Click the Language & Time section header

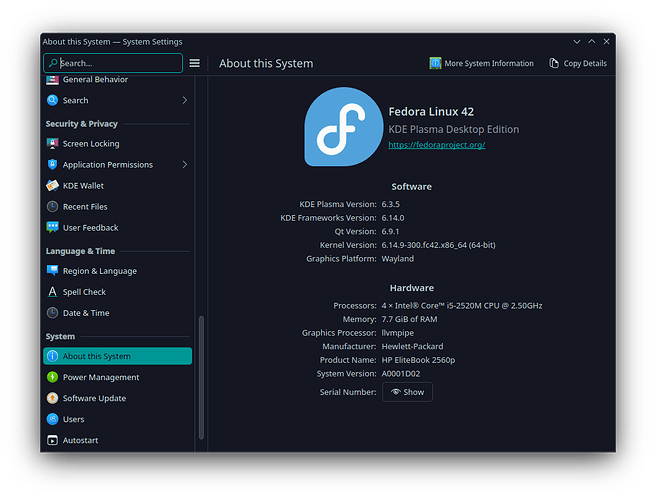(x=80, y=251)
